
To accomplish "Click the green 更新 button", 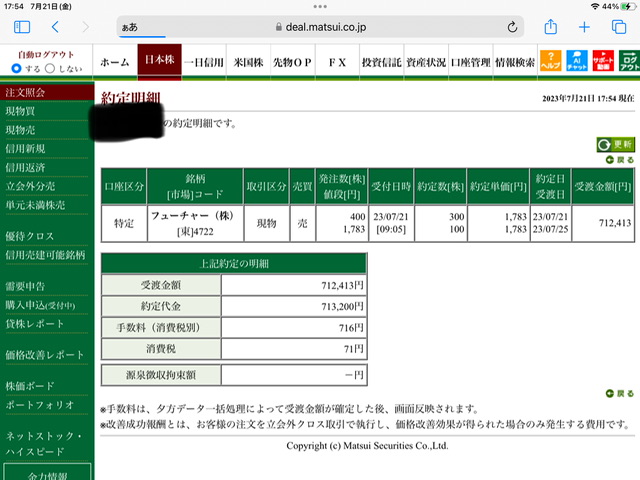I will coord(616,144).
